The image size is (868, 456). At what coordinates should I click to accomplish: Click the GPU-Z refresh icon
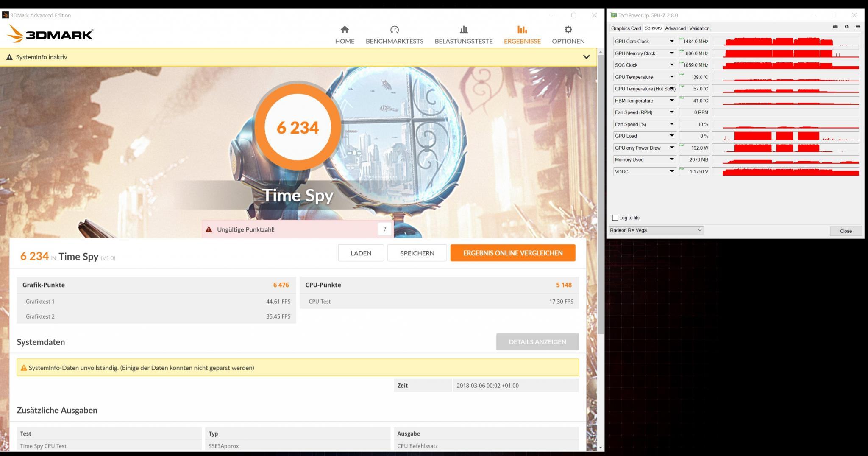(846, 27)
